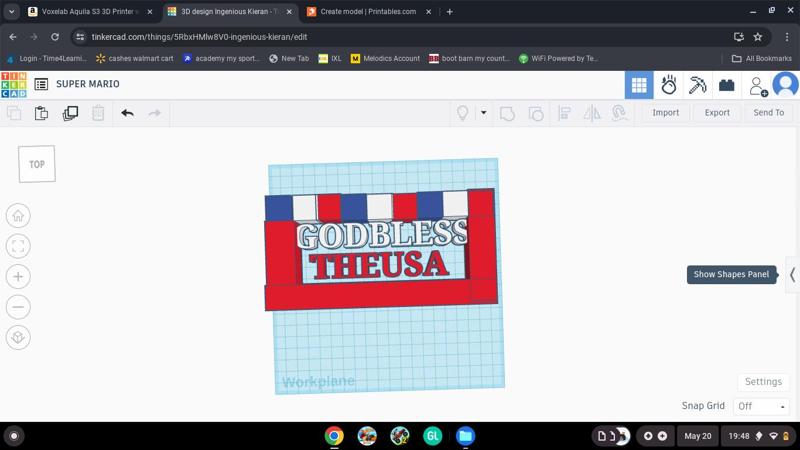This screenshot has height=450, width=800.
Task: Click the Group shapes icon
Action: [507, 113]
